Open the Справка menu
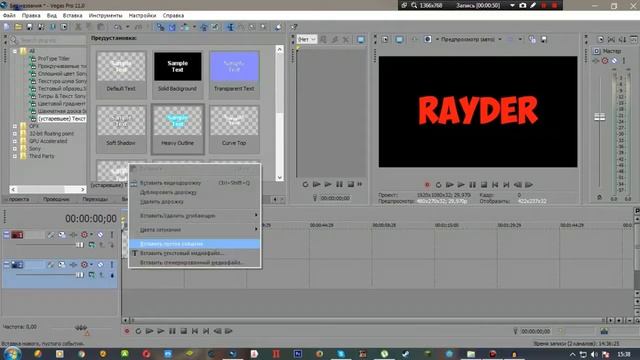The image size is (640, 360). (x=173, y=16)
